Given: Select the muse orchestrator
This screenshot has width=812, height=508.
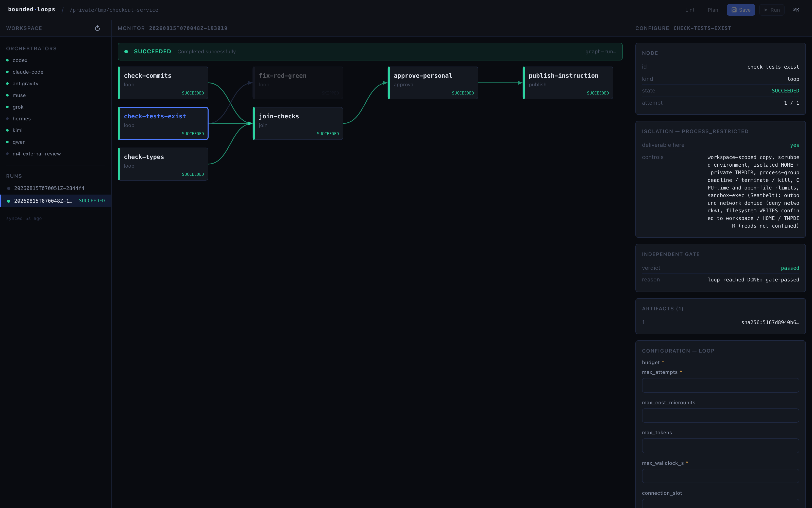Looking at the screenshot, I should click(56, 96).
